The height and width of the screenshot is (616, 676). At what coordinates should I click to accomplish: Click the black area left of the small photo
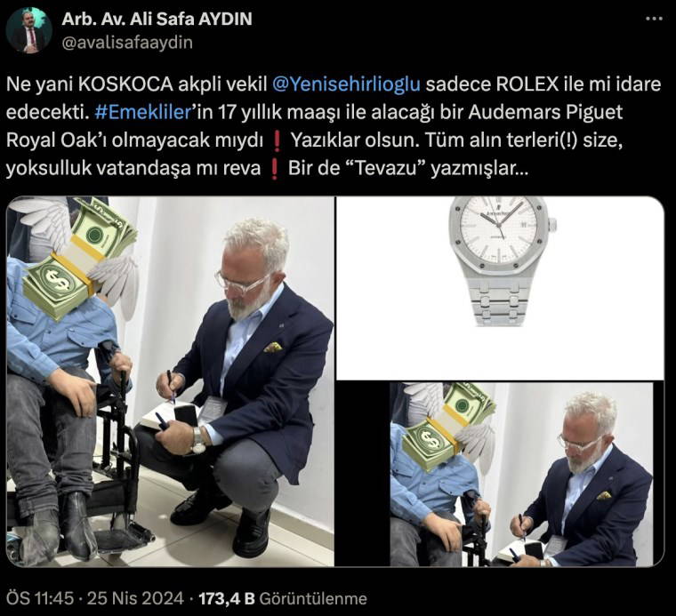[x=363, y=475]
